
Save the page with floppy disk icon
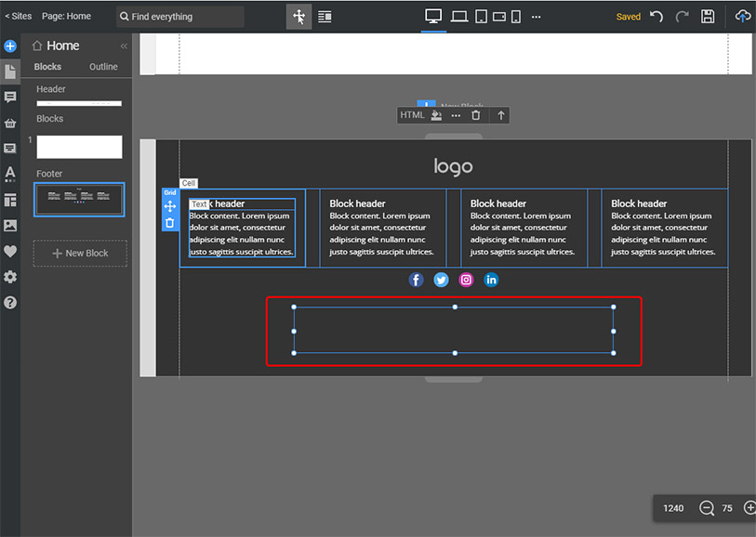708,17
